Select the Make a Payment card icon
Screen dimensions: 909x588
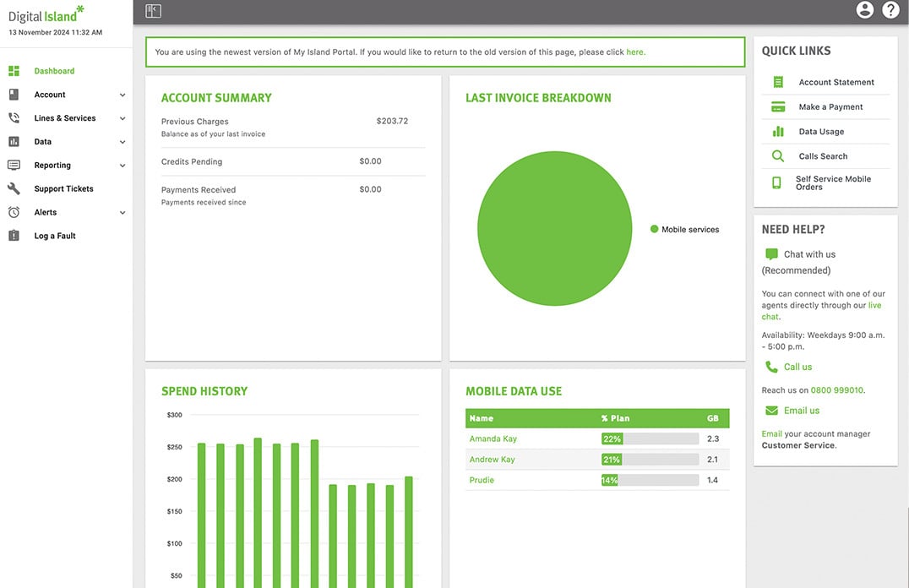coord(778,106)
